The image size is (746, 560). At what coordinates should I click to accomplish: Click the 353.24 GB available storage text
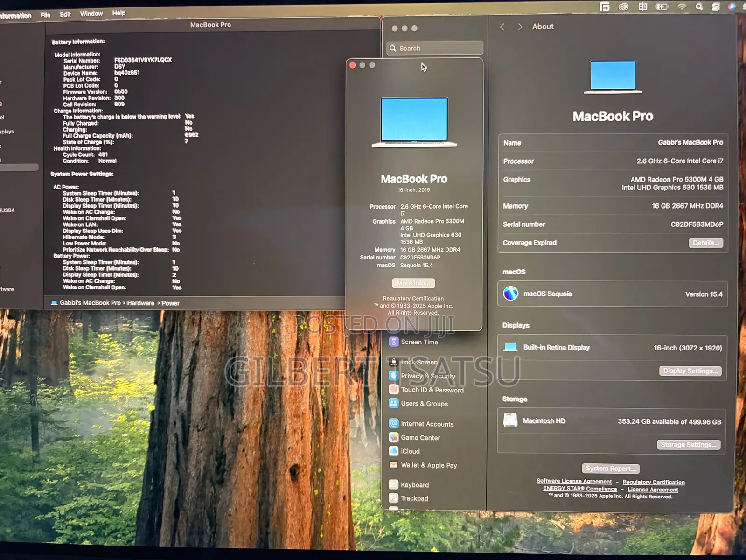669,421
